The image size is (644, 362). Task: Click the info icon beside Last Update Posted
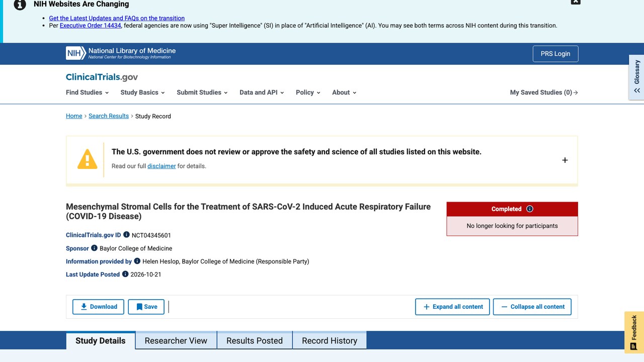125,274
